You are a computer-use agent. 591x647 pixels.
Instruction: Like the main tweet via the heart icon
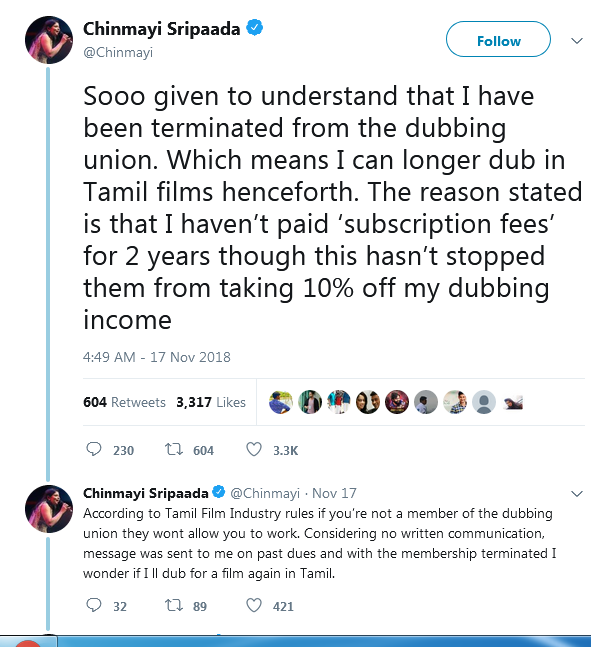[x=254, y=449]
